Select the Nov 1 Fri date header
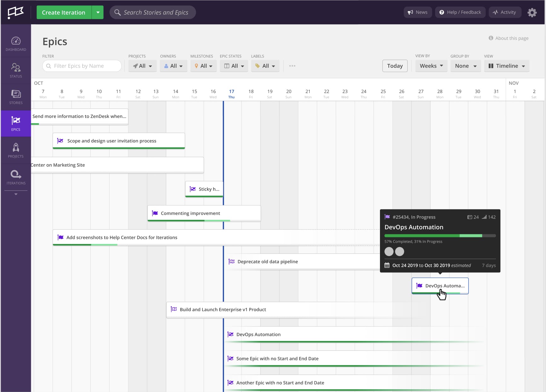 [515, 94]
